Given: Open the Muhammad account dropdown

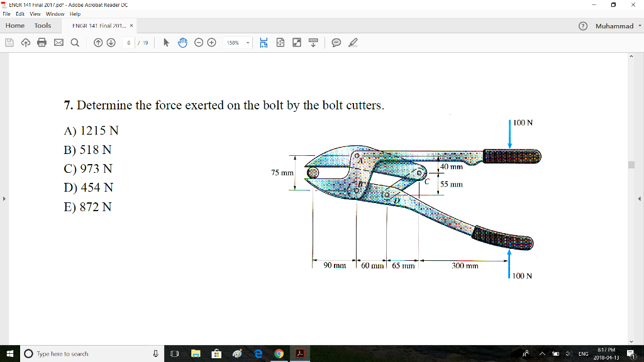Looking at the screenshot, I should click(614, 26).
